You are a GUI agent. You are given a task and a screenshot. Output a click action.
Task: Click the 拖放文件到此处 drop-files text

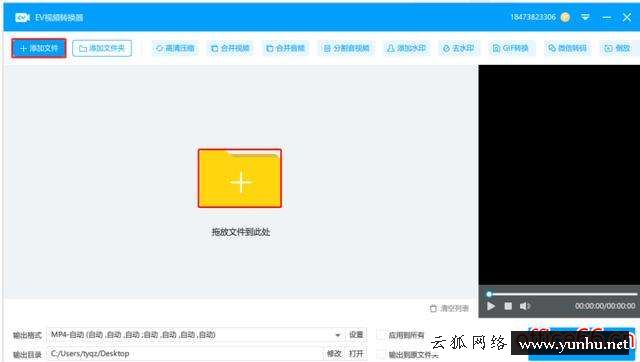pyautogui.click(x=241, y=232)
